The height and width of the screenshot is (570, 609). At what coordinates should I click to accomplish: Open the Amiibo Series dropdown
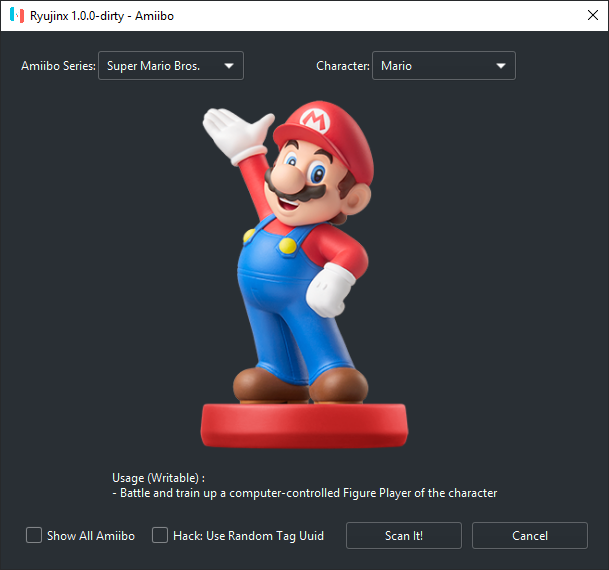point(171,66)
